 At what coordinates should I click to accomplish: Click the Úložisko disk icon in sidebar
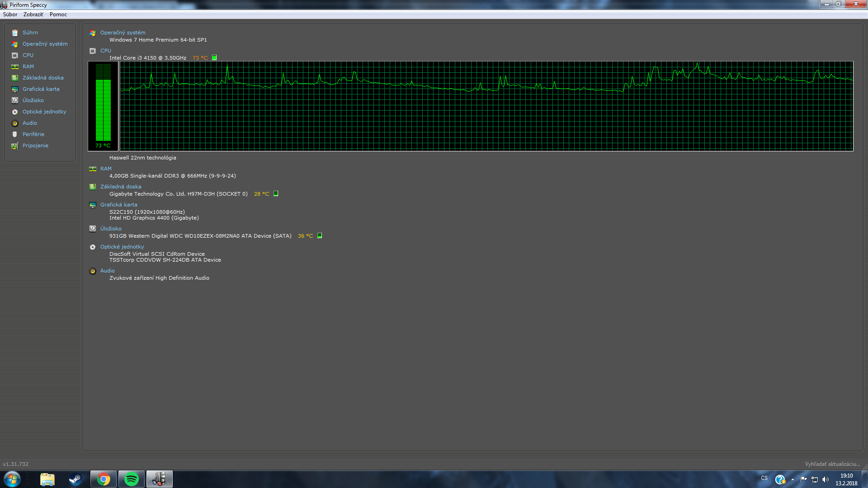point(15,100)
